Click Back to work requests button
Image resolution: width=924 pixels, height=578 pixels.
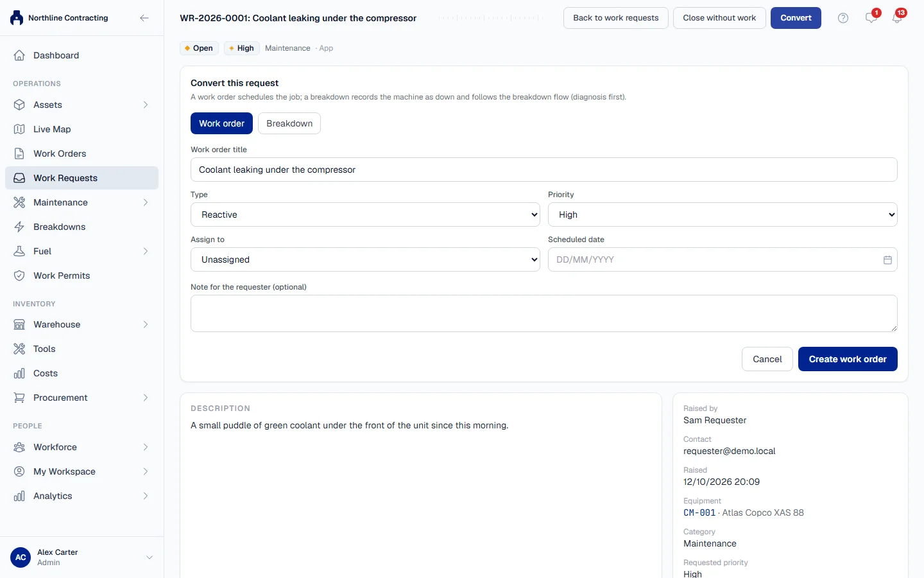tap(616, 18)
